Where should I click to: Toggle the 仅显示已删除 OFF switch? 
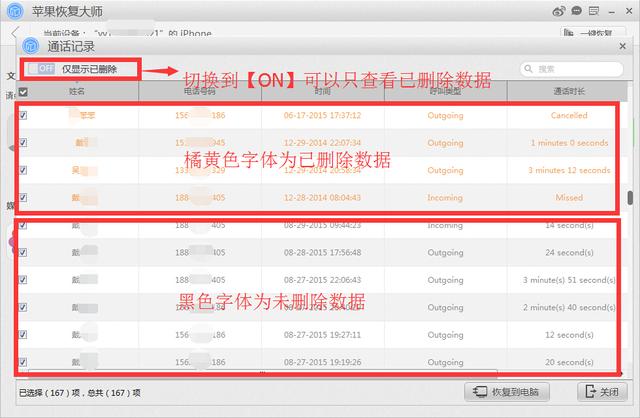42,69
